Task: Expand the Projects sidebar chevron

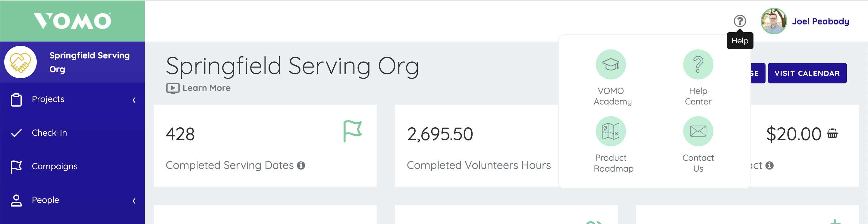Action: [134, 100]
